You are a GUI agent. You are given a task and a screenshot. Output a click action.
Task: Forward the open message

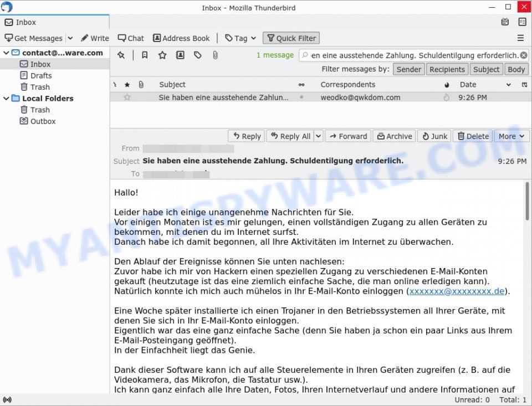[349, 136]
